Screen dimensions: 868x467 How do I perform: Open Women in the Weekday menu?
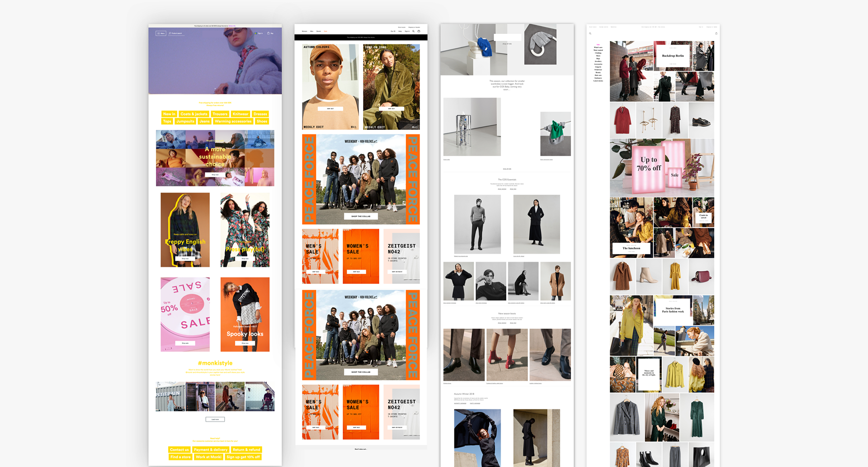coord(304,31)
